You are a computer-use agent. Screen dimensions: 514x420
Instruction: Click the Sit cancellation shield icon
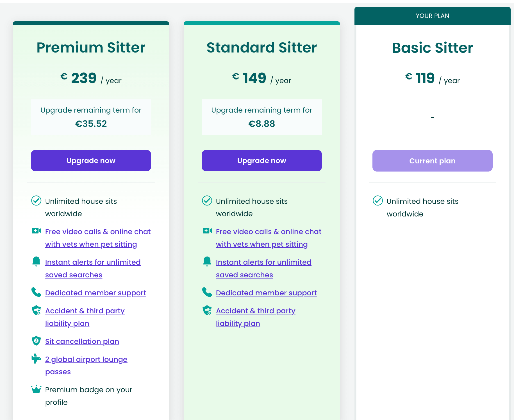36,341
